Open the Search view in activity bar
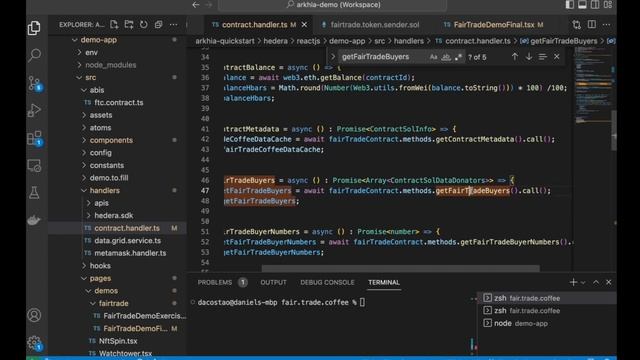 34,55
